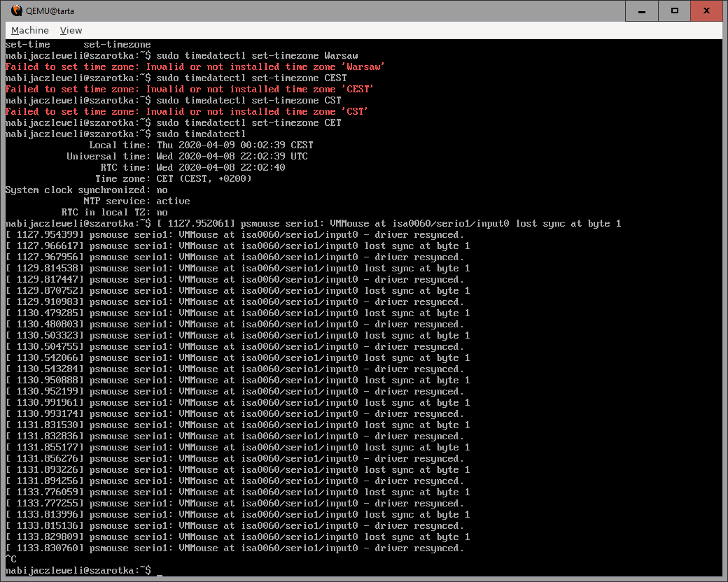Click the 'System clock synchronized: no' line

(86, 190)
